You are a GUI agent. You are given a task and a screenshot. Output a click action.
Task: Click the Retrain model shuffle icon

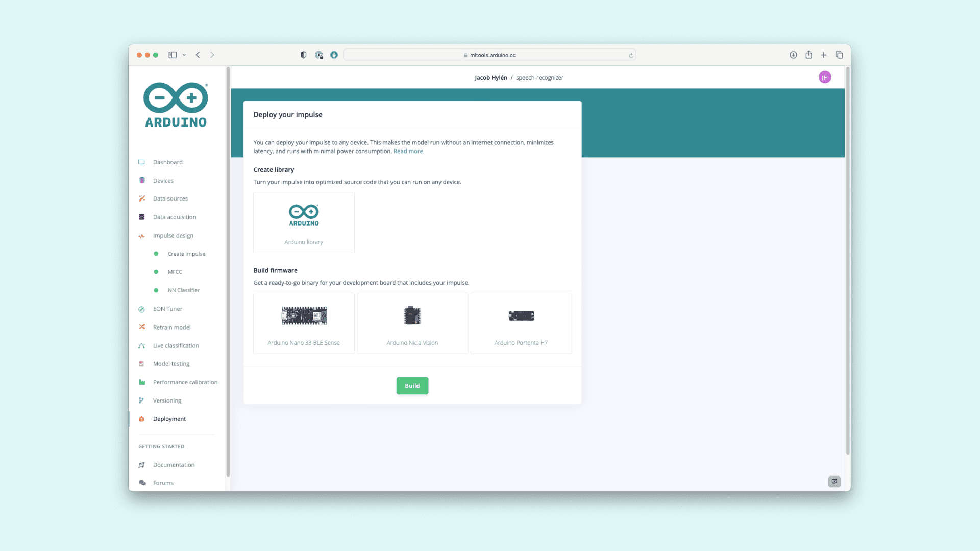point(141,327)
